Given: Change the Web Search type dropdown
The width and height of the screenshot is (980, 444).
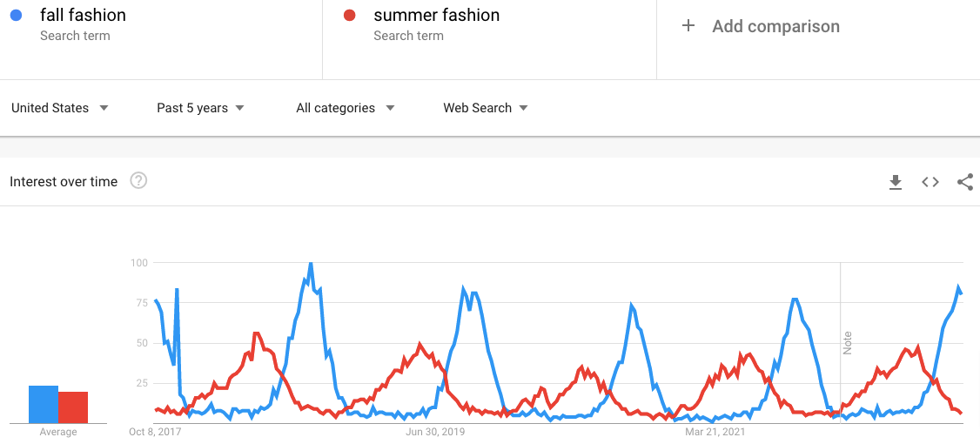Looking at the screenshot, I should point(486,108).
